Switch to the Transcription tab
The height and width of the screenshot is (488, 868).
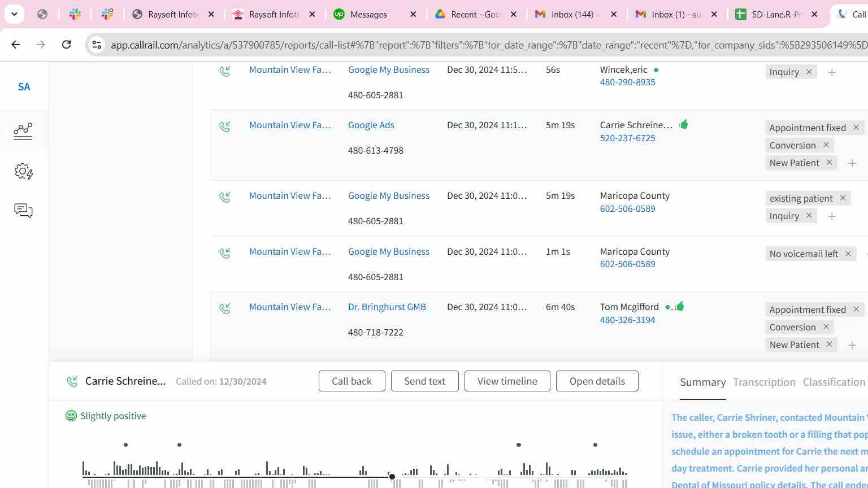click(x=764, y=382)
